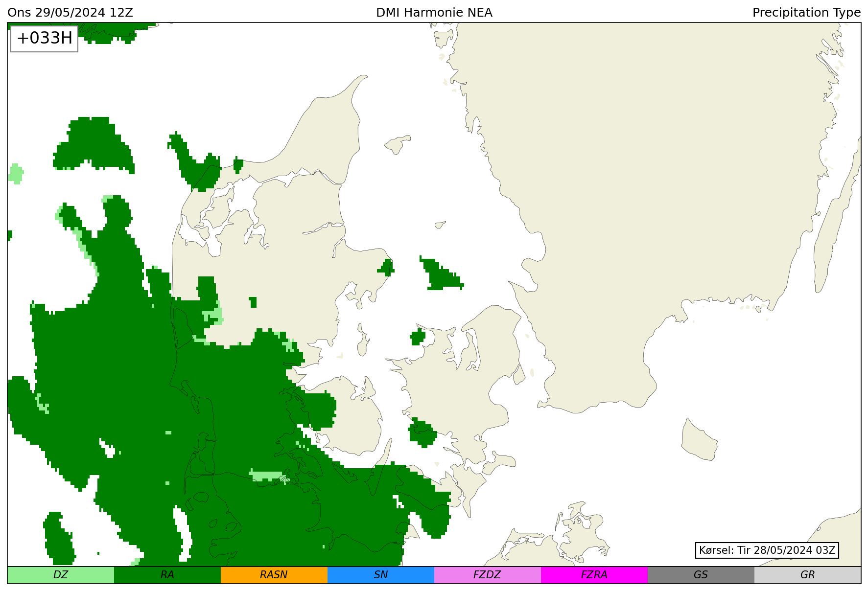Click the SN blue legend swatch
The image size is (868, 591).
[x=381, y=575]
